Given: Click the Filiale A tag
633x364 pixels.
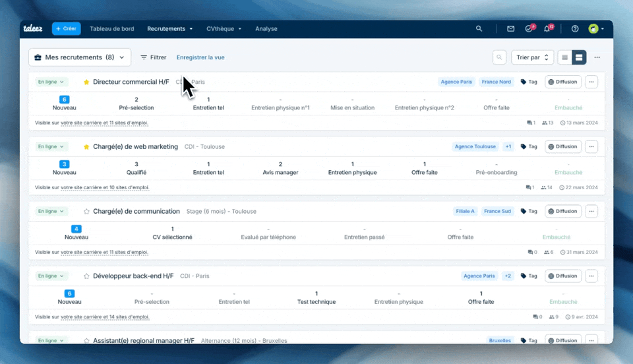Looking at the screenshot, I should point(465,211).
